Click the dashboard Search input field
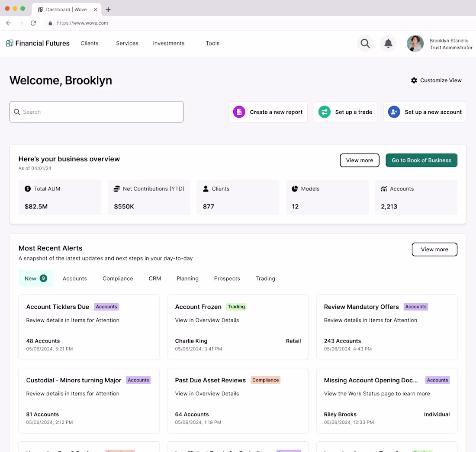 click(x=96, y=112)
